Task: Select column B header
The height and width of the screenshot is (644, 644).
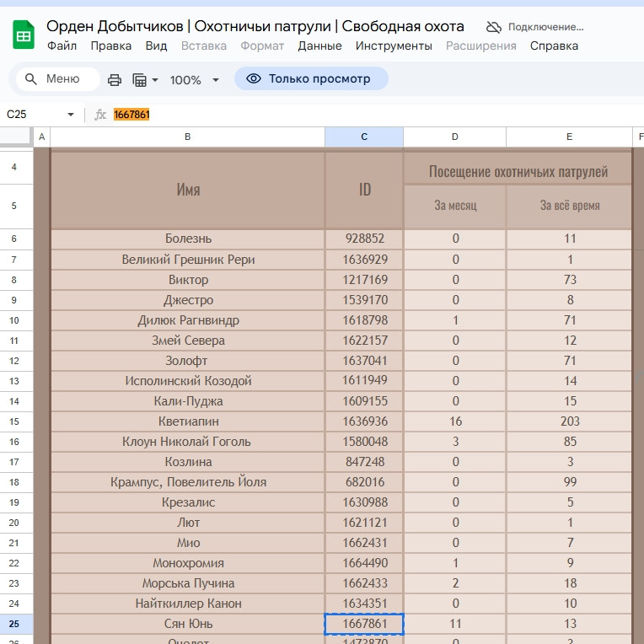Action: click(x=187, y=137)
